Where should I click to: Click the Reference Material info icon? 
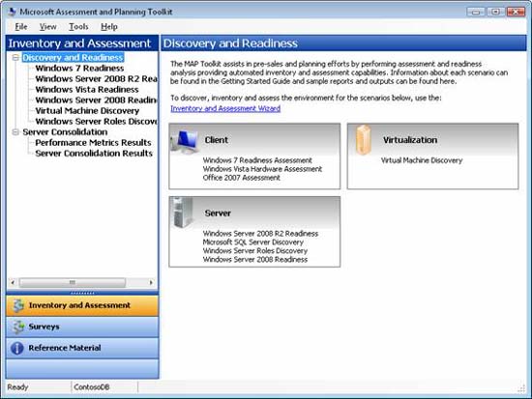coord(17,348)
